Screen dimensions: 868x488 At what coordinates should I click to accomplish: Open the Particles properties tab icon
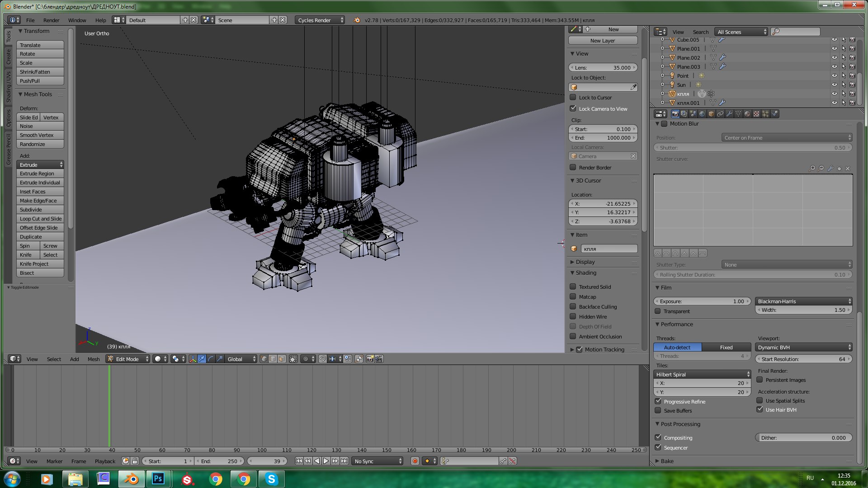tap(765, 114)
